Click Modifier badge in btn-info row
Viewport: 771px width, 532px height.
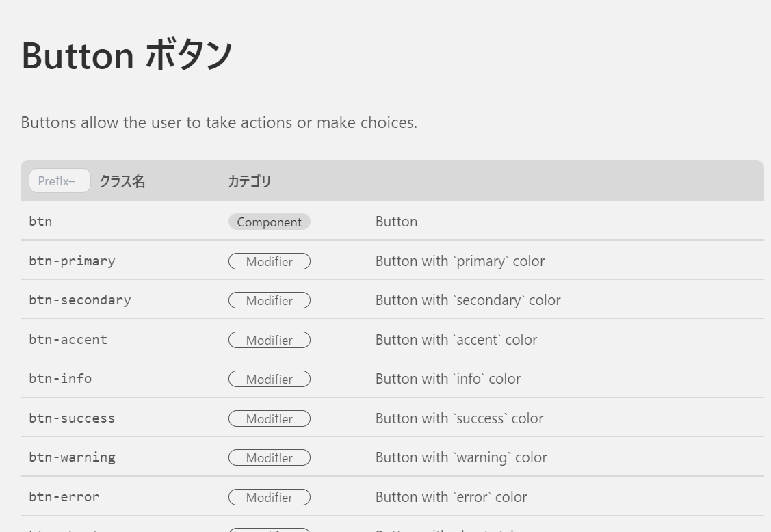[270, 379]
